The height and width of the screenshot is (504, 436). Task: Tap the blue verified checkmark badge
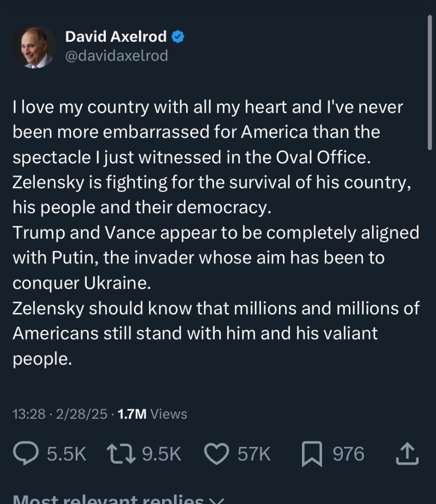pyautogui.click(x=178, y=36)
